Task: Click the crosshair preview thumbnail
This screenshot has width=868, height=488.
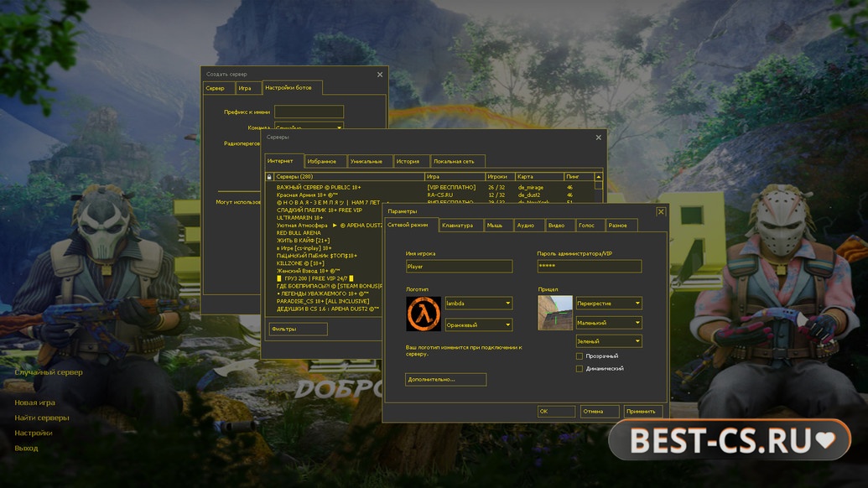Action: pos(555,313)
